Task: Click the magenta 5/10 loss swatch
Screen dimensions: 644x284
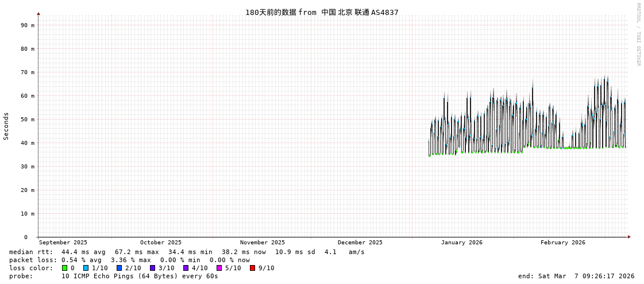Action: 219,268
